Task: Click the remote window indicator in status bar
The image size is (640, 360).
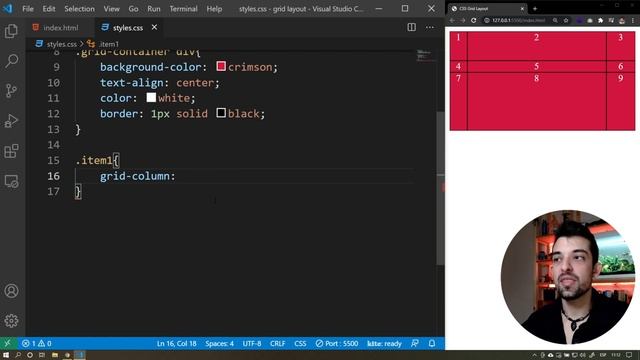Action: (7, 343)
